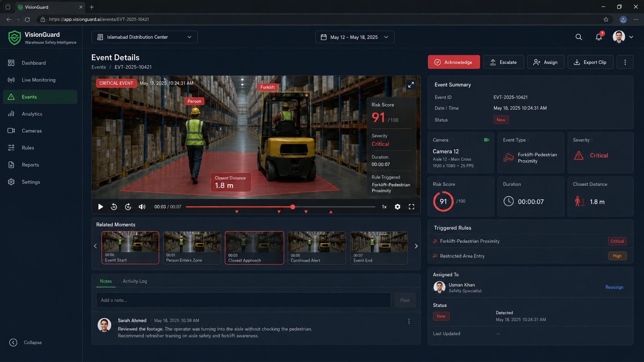Open note options for Sarah Ahmed's comment
The image size is (644, 362).
point(409,321)
